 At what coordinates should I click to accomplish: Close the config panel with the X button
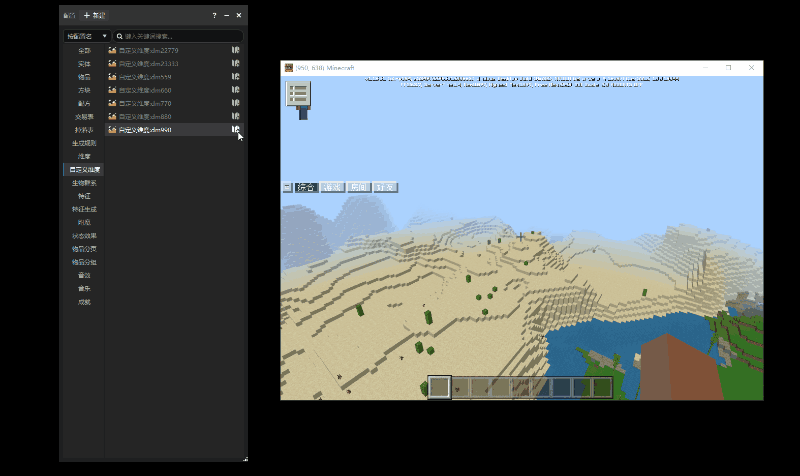point(239,15)
